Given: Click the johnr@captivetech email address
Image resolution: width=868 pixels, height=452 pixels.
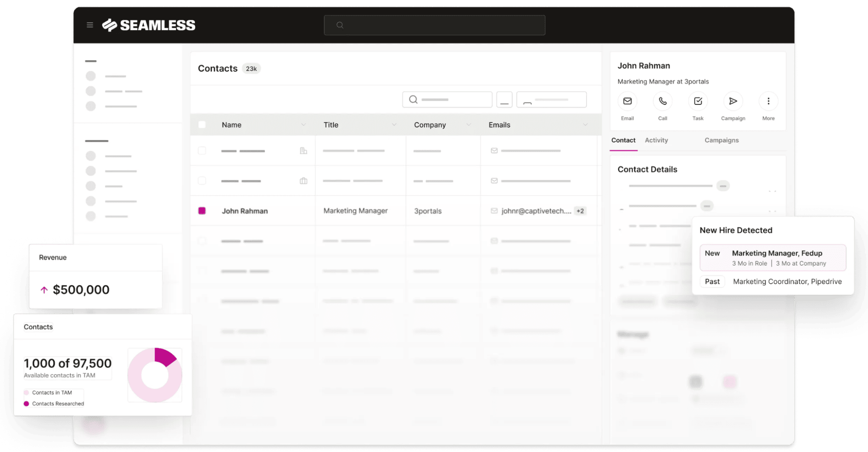Looking at the screenshot, I should tap(536, 211).
